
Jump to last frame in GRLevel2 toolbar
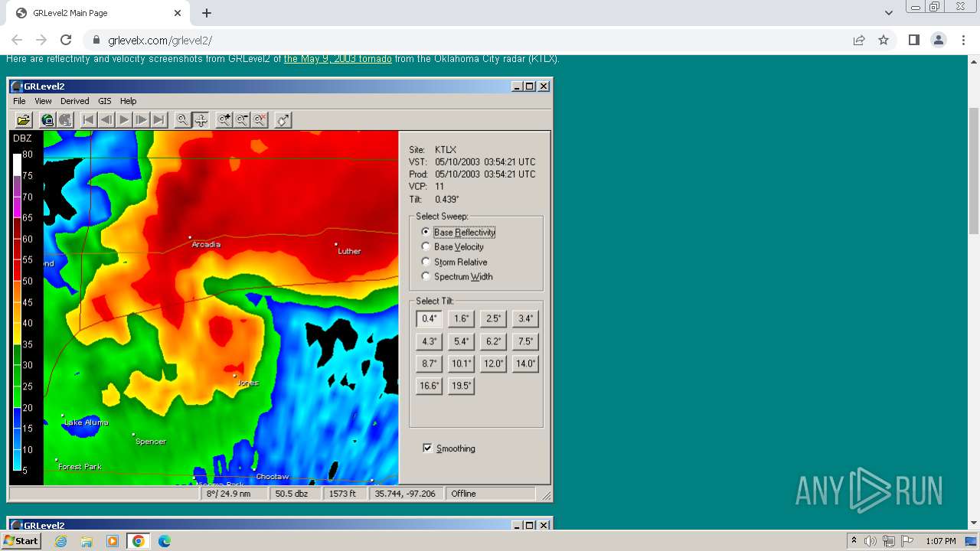point(159,119)
